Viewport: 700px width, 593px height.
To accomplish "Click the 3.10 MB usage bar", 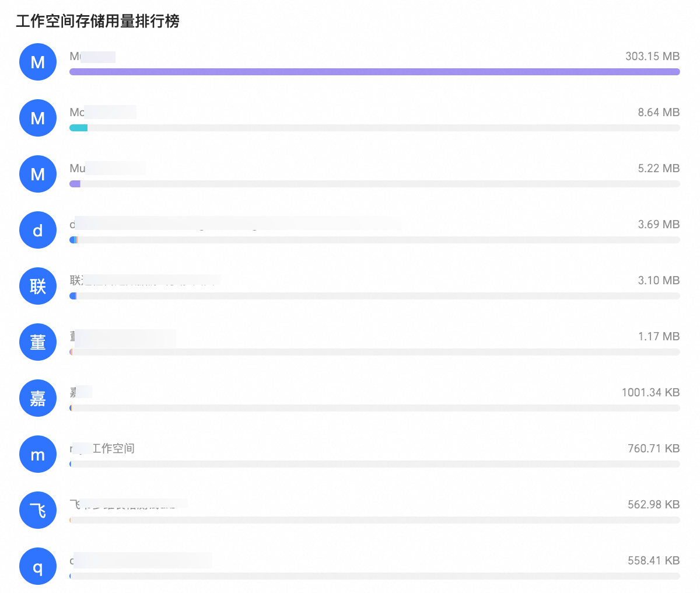I will 374,296.
